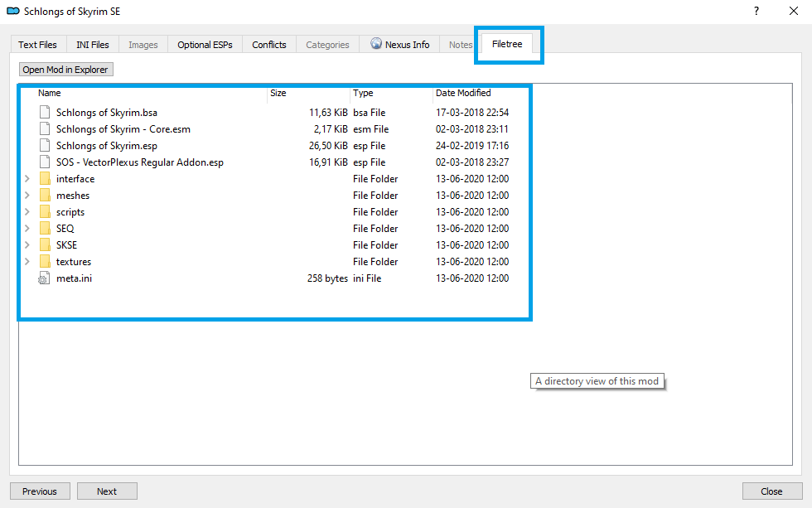Expand the scripts folder
Image resolution: width=812 pixels, height=508 pixels.
point(27,212)
